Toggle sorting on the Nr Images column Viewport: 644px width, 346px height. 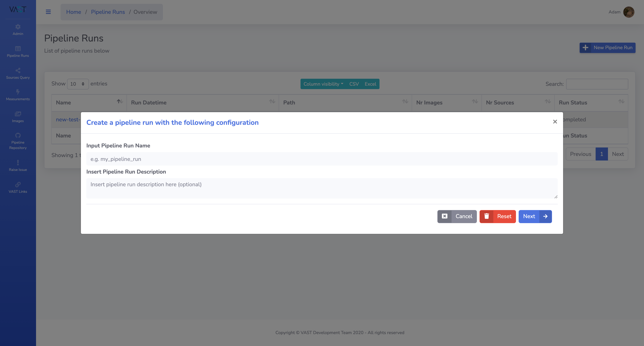475,102
